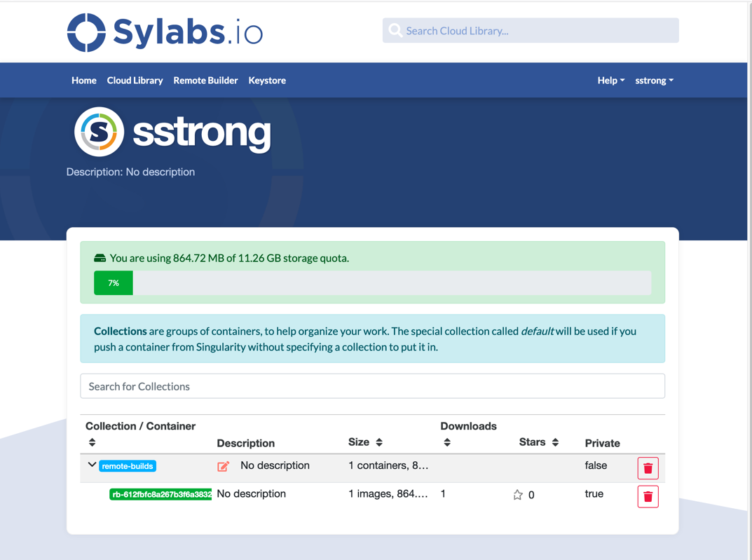
Task: Click the storage drive icon
Action: 100,259
